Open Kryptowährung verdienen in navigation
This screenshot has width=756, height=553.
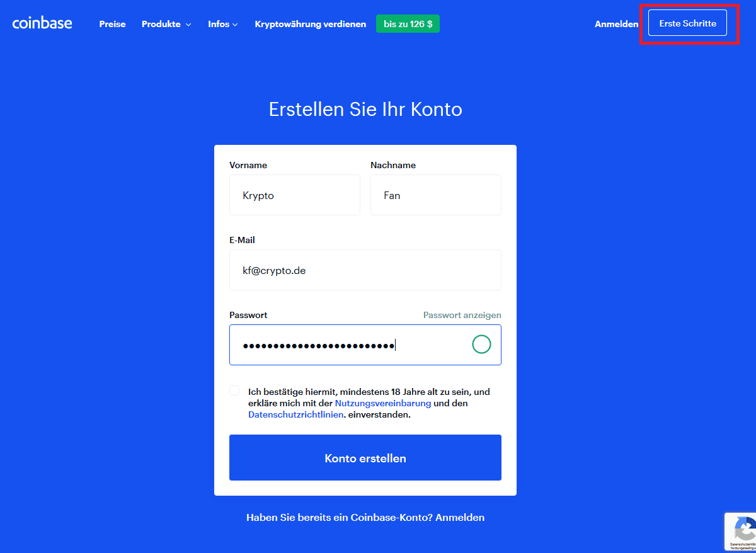point(310,24)
